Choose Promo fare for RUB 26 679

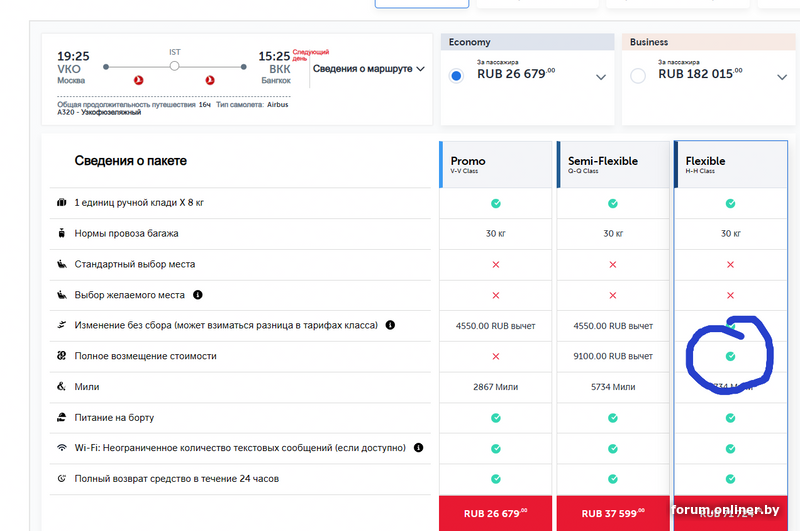pos(495,513)
